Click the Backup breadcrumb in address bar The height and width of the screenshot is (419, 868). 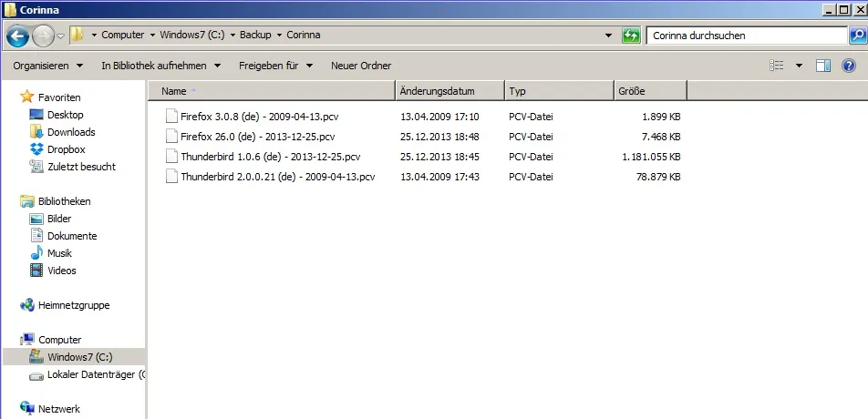pos(255,35)
